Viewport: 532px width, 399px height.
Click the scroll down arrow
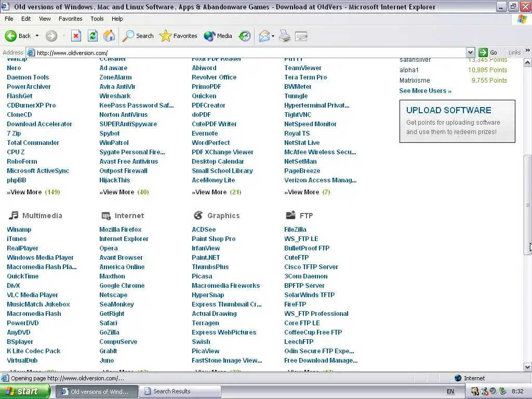click(528, 367)
